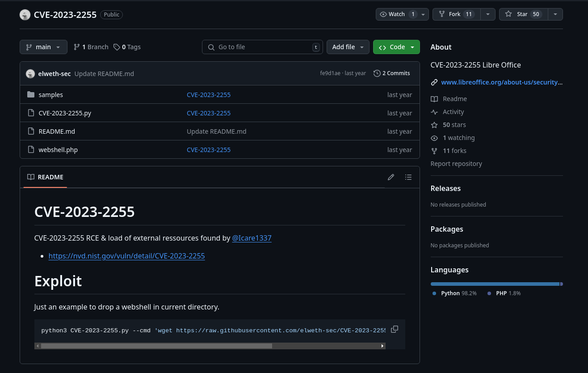Viewport: 588px width, 373px height.
Task: Copy the exploit command with the copy icon
Action: pyautogui.click(x=395, y=329)
